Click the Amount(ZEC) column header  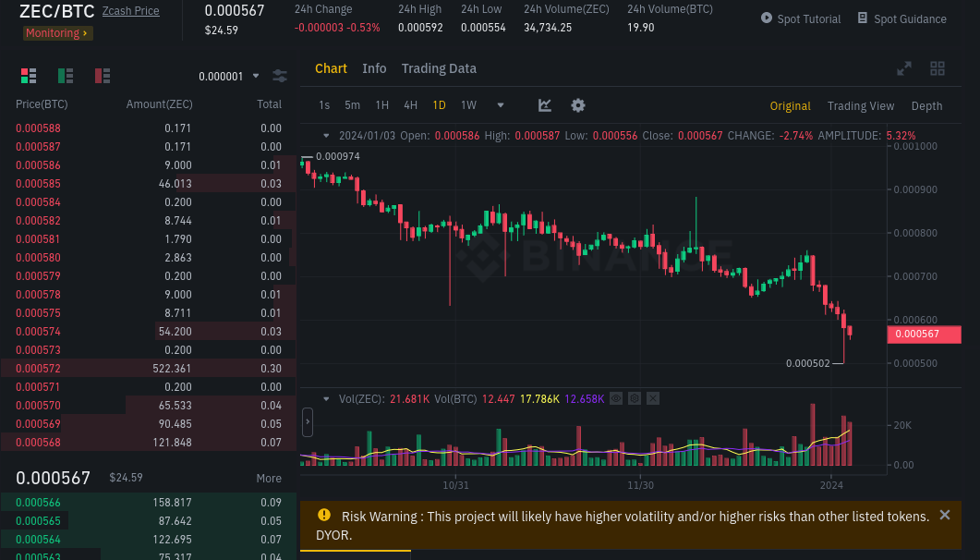(x=160, y=104)
